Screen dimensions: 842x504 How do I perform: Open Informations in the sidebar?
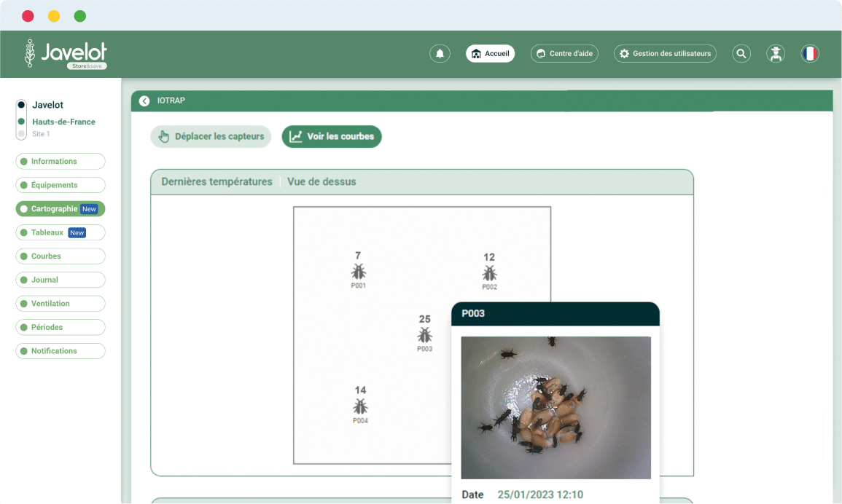61,162
